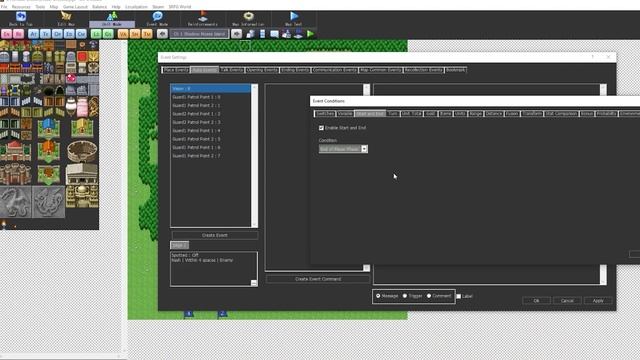Viewport: 640px width, 360px height.
Task: Click the blue 'Cu' toolbar button
Action: (81, 34)
